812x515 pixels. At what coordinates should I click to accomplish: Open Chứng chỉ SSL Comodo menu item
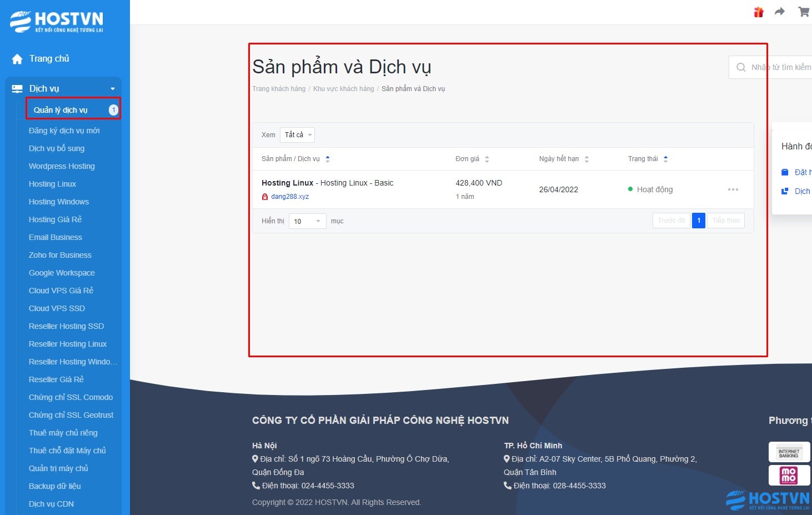[x=71, y=397]
